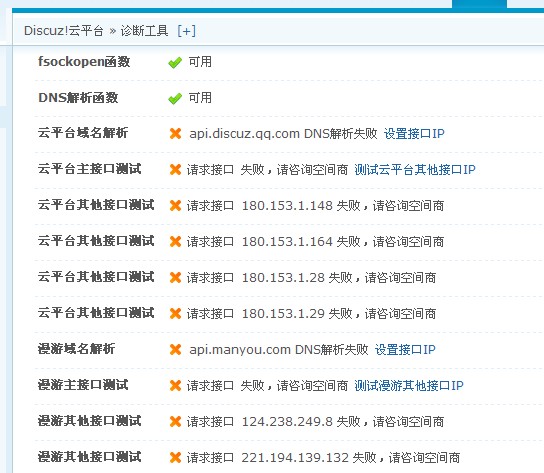This screenshot has width=544, height=473.
Task: Click the 云平台其他接口测试 label for 180.153.1.148
Action: (x=96, y=205)
